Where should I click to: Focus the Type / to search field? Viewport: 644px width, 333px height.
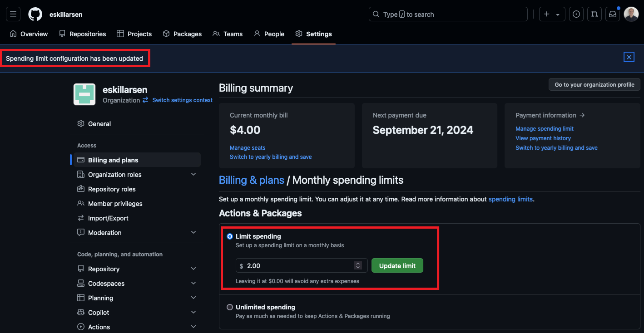click(x=448, y=14)
